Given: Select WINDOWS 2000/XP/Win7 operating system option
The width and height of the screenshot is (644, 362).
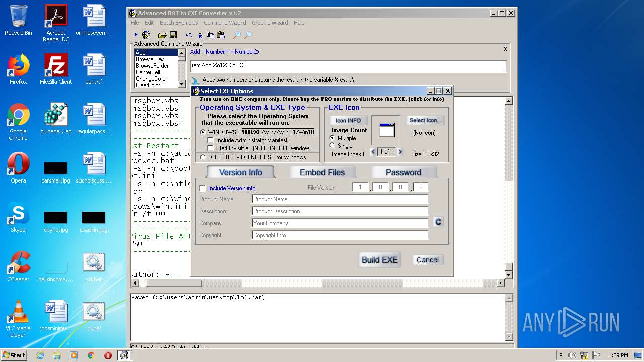Looking at the screenshot, I should click(257, 132).
